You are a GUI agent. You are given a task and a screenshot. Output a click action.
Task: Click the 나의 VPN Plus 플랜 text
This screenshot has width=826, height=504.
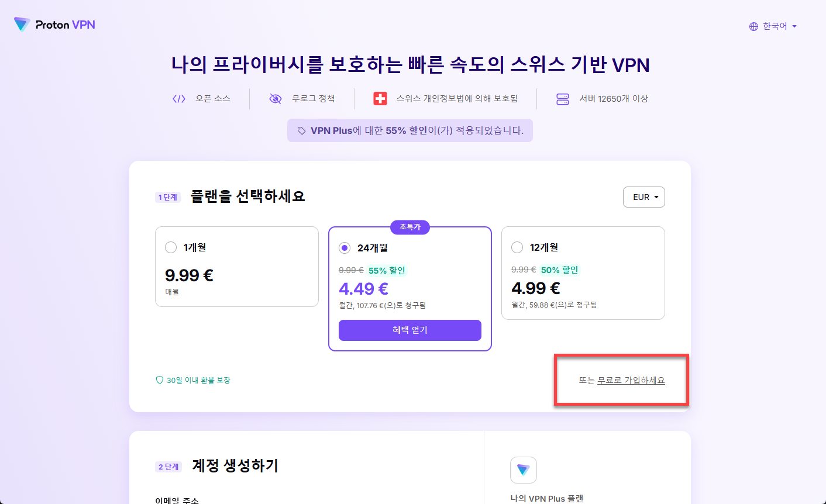point(547,499)
